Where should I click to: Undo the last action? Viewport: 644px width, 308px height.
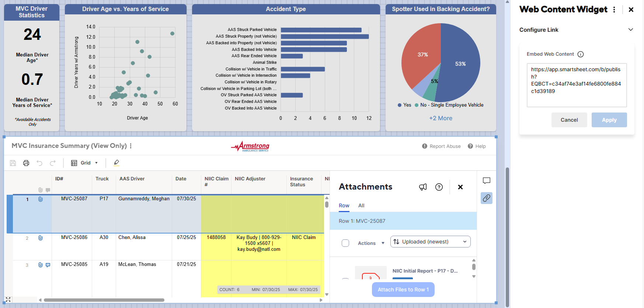[x=39, y=163]
